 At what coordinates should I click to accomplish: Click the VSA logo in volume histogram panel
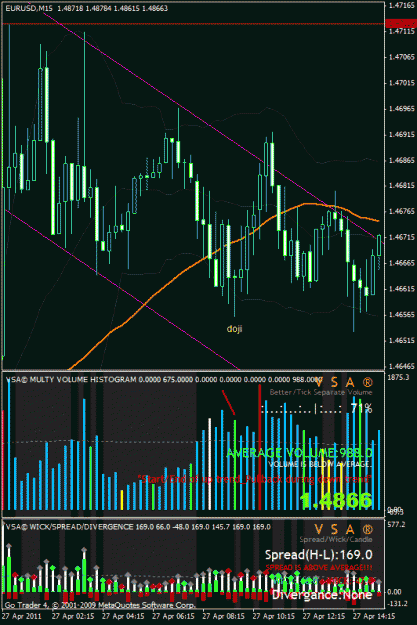coord(344,383)
